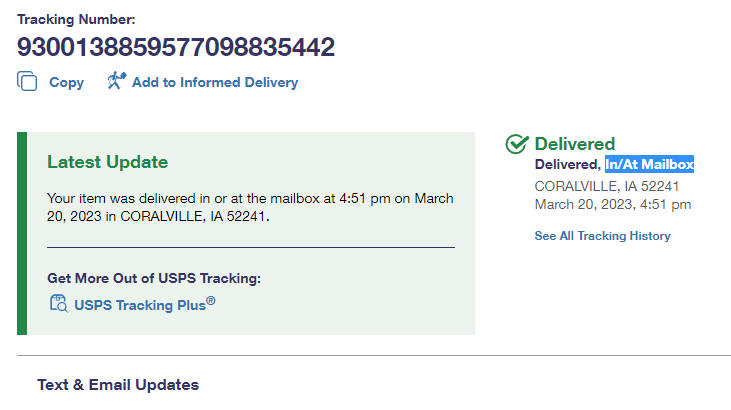Open Add to Informed Delivery link
The height and width of the screenshot is (410, 731).
[x=215, y=83]
